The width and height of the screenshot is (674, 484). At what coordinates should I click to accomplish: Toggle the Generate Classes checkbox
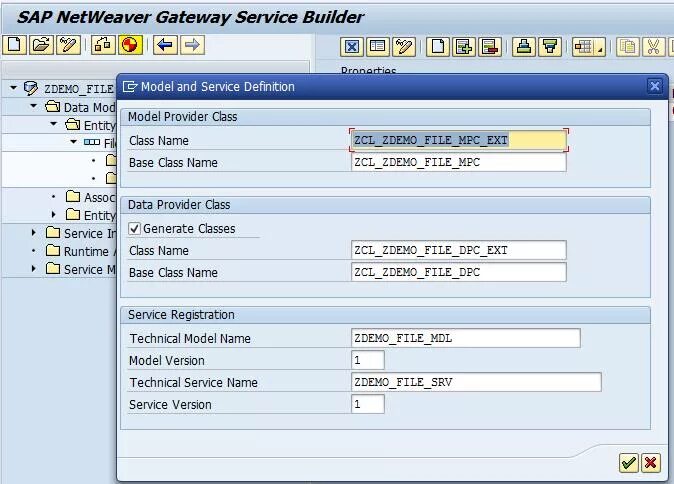[x=135, y=228]
